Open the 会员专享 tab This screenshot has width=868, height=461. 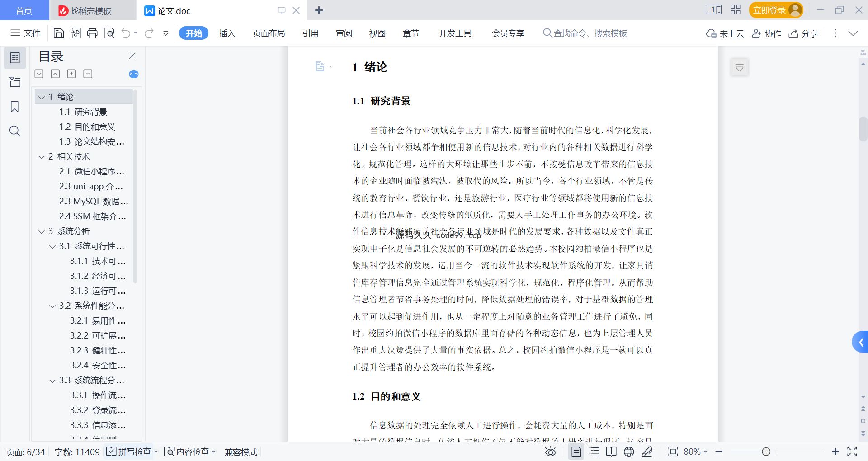click(508, 33)
